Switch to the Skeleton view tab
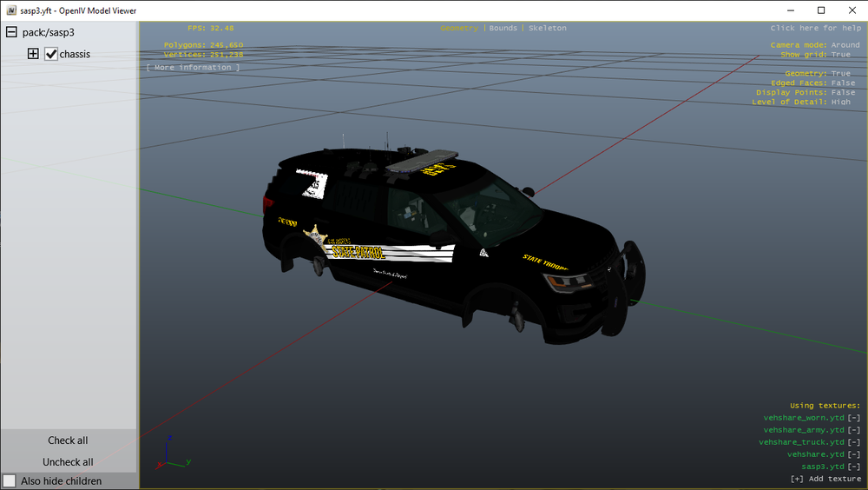Screen dimensions: 868x490 click(x=548, y=28)
